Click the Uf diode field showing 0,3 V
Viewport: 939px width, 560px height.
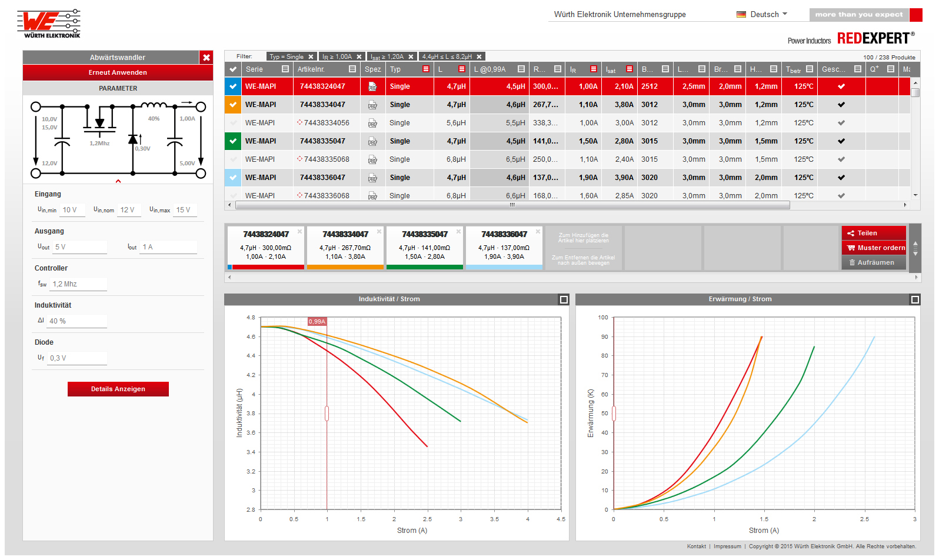77,358
